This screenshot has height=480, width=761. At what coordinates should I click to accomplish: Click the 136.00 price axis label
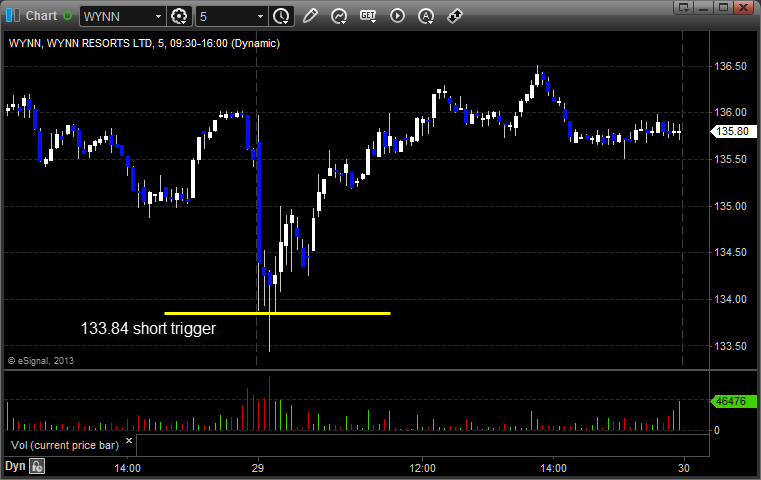(x=730, y=112)
